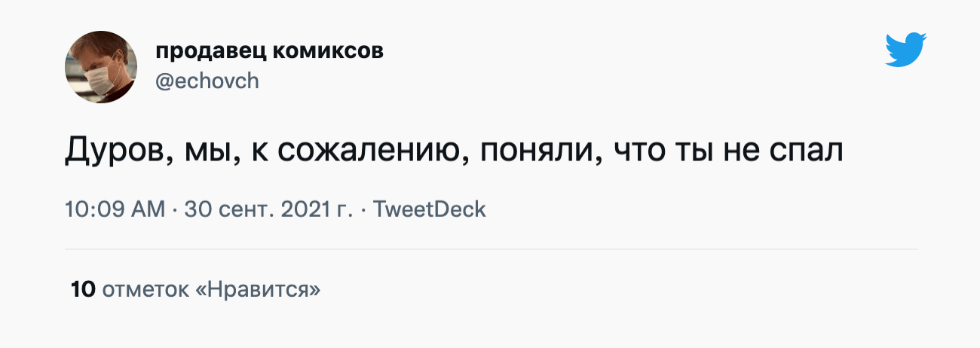
Task: Open the отметок «Нравится» likes list
Action: point(211,289)
